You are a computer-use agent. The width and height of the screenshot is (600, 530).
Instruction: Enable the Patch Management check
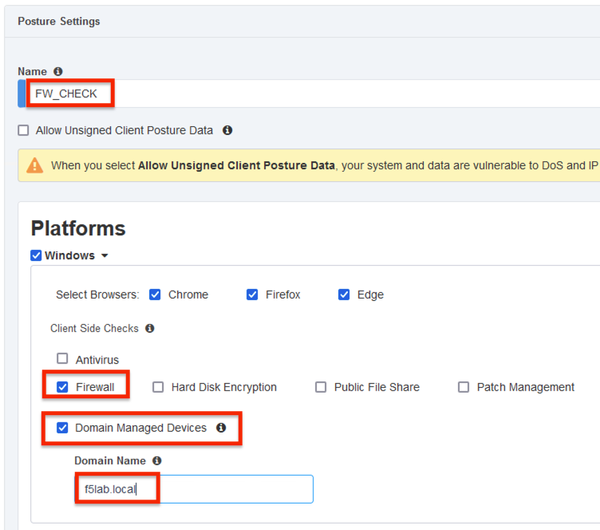click(x=464, y=387)
